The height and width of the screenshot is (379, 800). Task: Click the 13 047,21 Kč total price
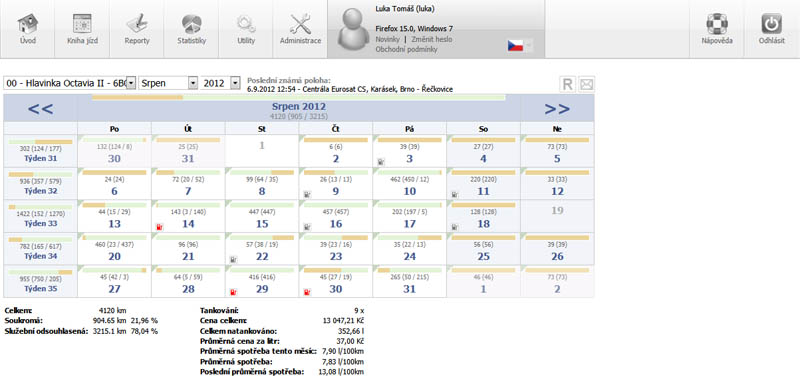(x=344, y=320)
